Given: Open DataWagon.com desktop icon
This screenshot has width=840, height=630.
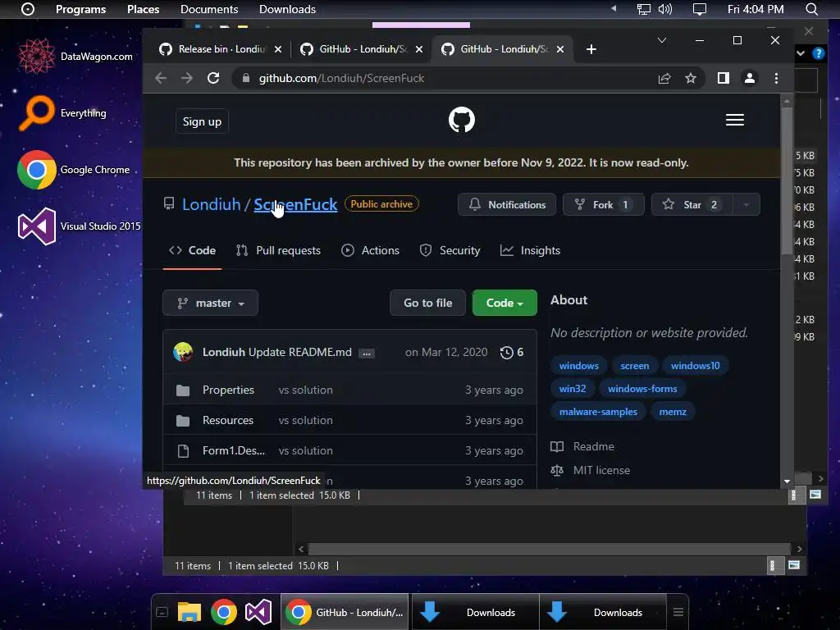Looking at the screenshot, I should [x=75, y=57].
